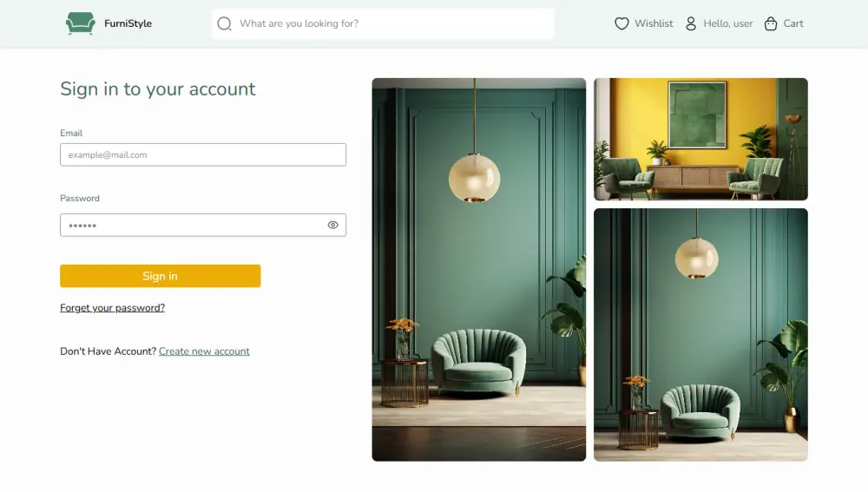Toggle password visibility with the eye icon

(332, 226)
